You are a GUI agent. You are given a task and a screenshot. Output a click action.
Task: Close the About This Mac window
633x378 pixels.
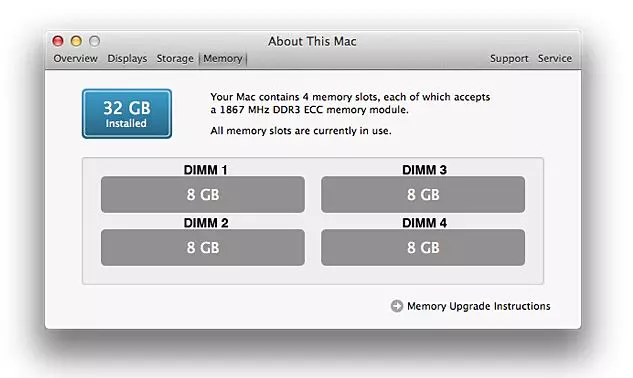tap(58, 41)
